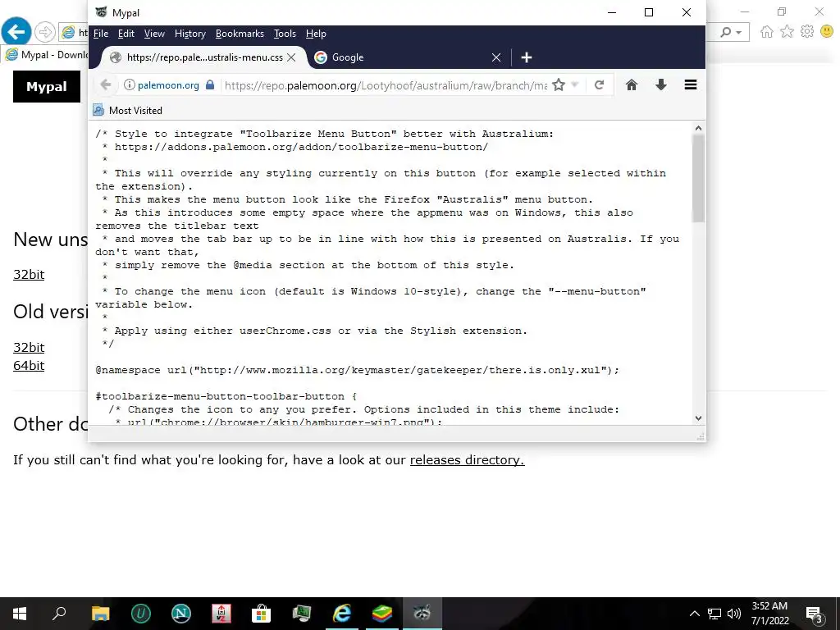The width and height of the screenshot is (840, 630).
Task: Click scrollbar down arrow in Mypal page
Action: pyautogui.click(x=698, y=418)
